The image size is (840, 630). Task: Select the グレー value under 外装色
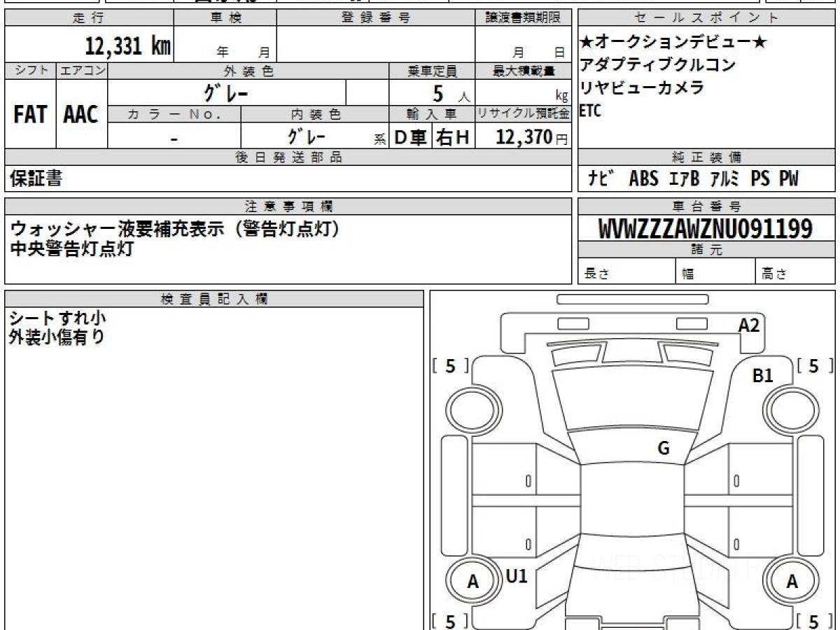(227, 92)
